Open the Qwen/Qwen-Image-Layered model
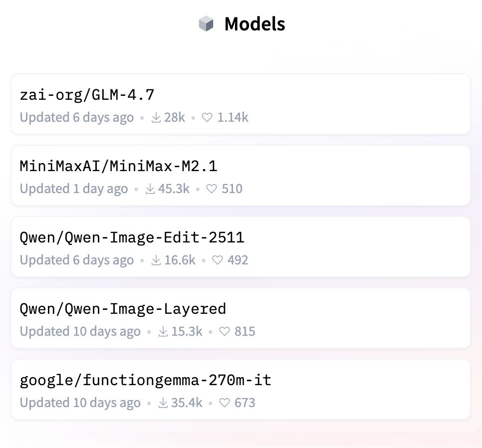482x448 pixels. tap(123, 308)
